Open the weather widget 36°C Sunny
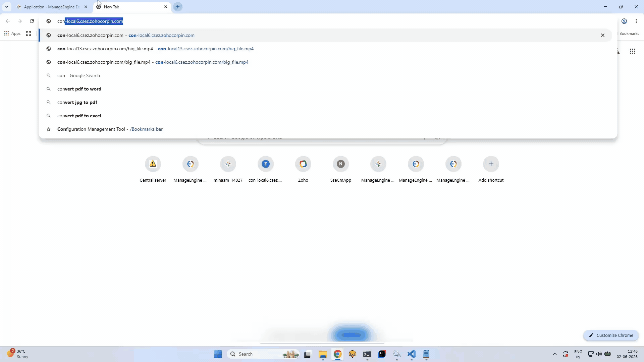 pos(17,354)
